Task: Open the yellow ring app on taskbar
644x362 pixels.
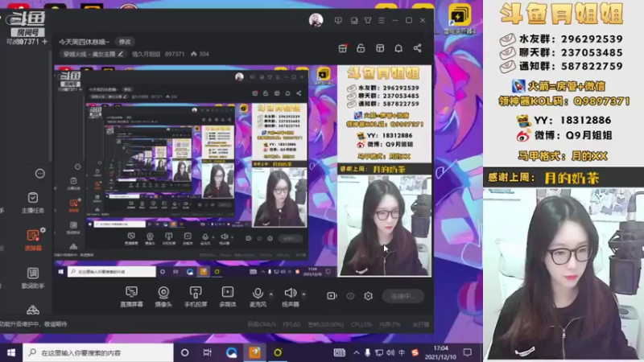Action: (278, 352)
